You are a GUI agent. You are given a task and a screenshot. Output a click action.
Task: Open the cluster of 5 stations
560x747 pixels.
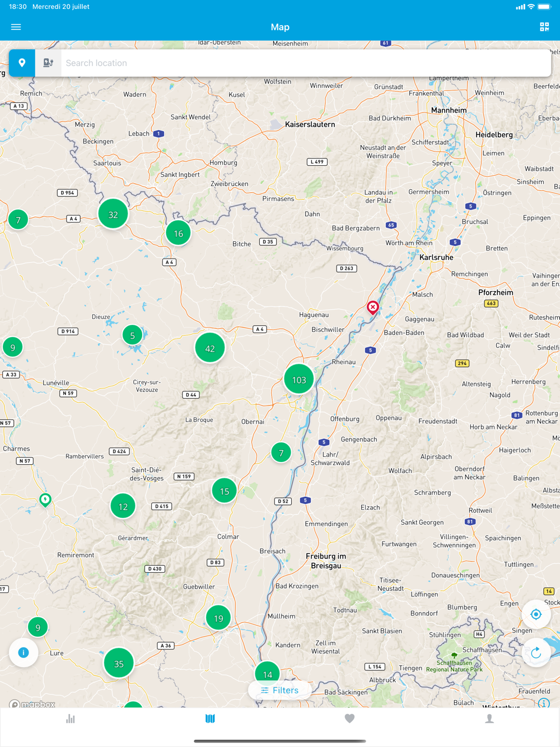(x=133, y=335)
